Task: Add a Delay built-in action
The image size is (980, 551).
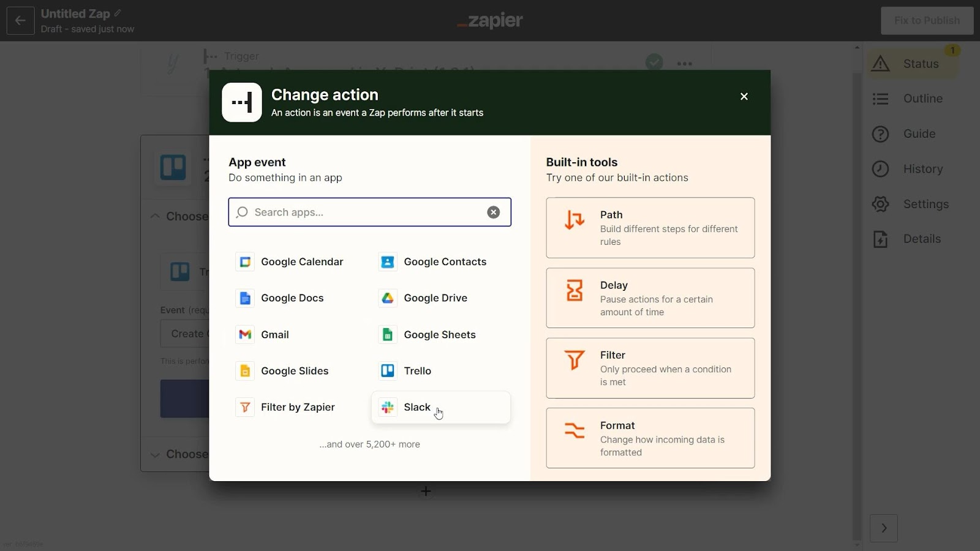Action: pos(650,298)
